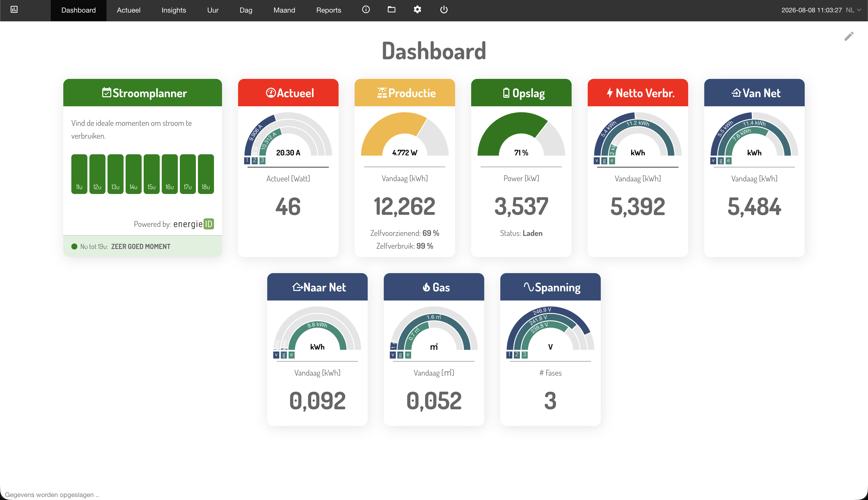Image resolution: width=868 pixels, height=500 pixels.
Task: Toggle phase 1 legend on the Actueel gauge
Action: [247, 160]
